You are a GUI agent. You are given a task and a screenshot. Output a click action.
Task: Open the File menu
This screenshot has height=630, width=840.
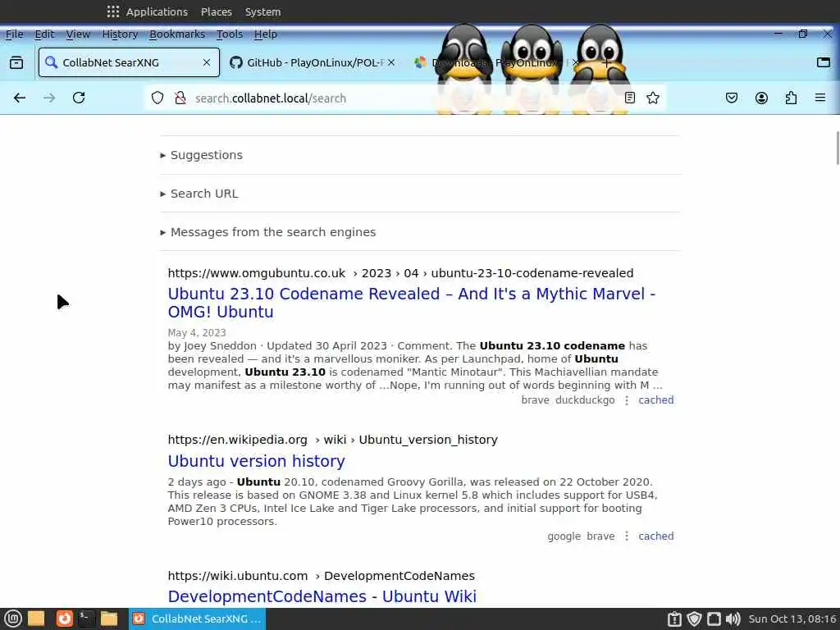tap(15, 34)
